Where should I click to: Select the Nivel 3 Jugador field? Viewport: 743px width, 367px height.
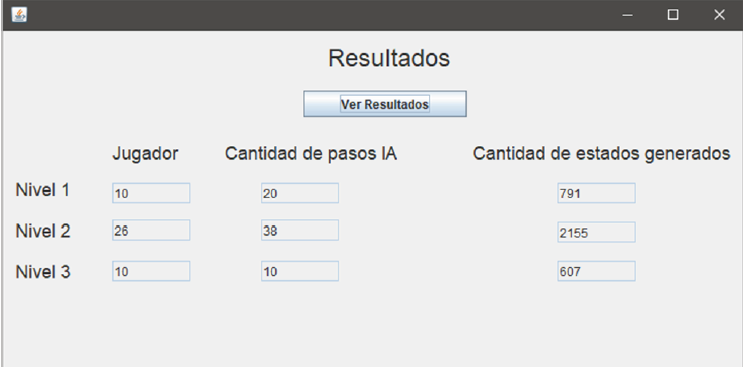coord(151,271)
